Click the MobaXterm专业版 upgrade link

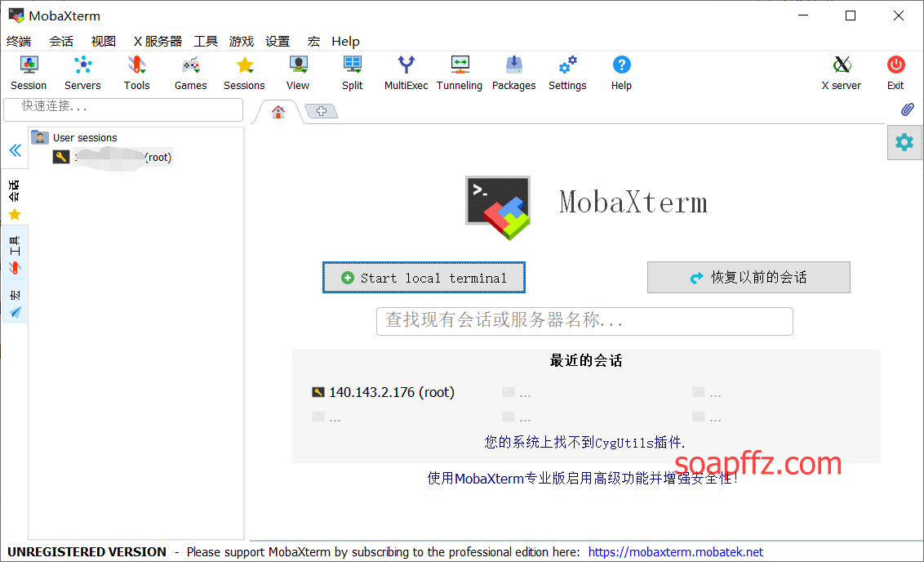coord(582,478)
